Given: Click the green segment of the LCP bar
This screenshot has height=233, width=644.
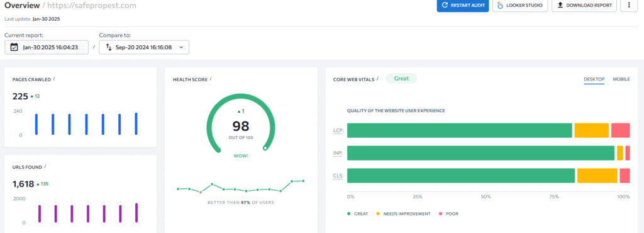Looking at the screenshot, I should coord(460,131).
